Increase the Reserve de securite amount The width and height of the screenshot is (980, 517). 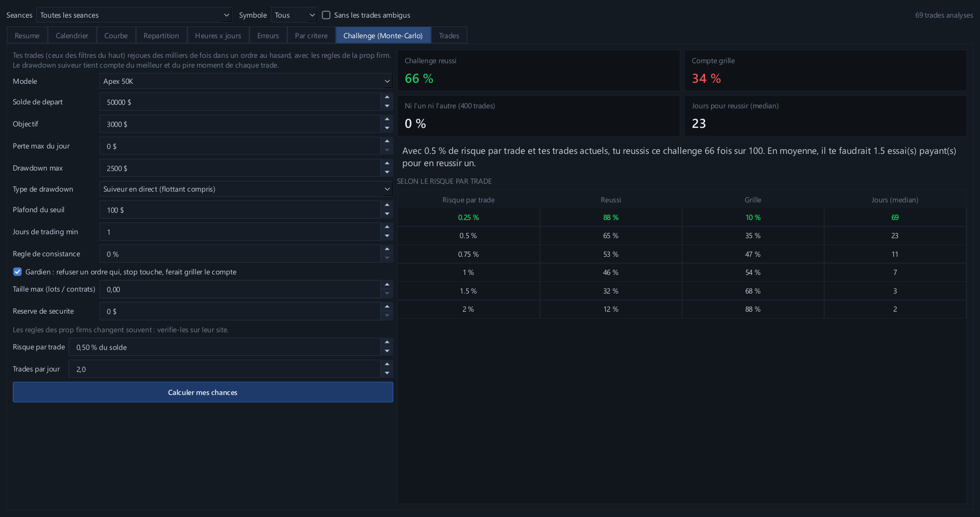387,307
